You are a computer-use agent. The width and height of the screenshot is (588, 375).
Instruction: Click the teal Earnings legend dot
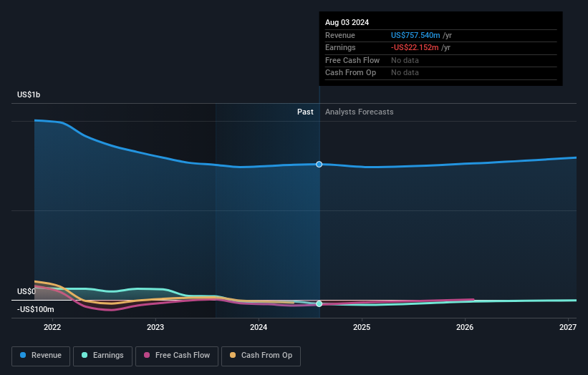click(x=85, y=355)
